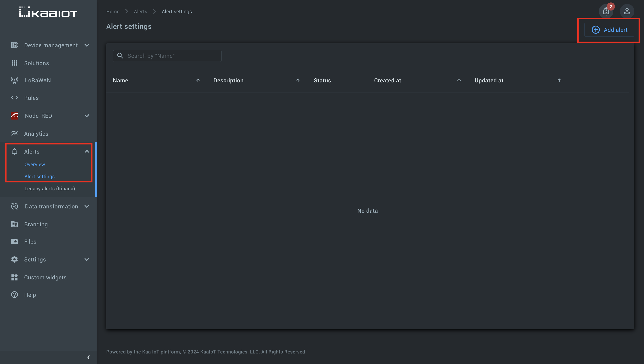
Task: Click the Files folder icon
Action: (15, 241)
